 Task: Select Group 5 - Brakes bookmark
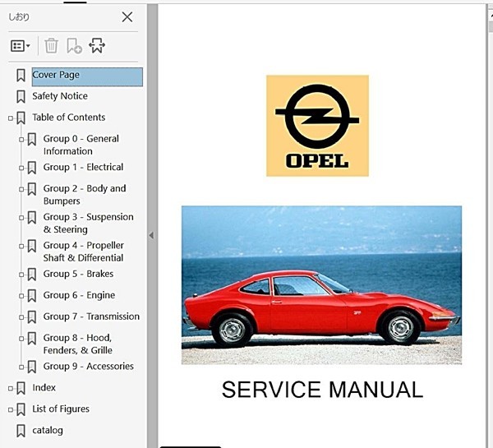click(78, 274)
